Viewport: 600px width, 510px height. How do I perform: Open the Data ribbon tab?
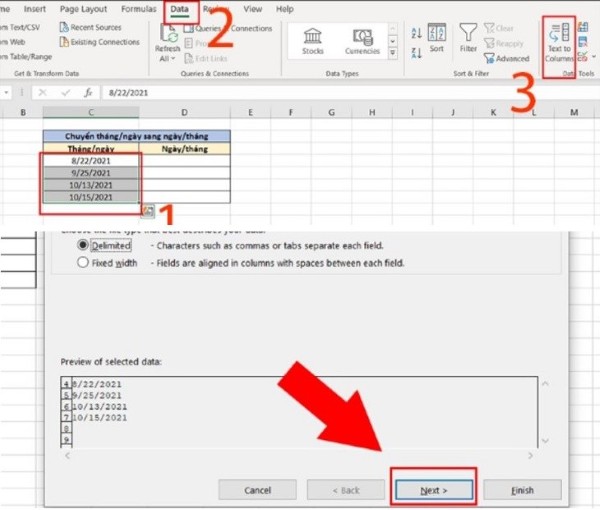click(x=179, y=9)
